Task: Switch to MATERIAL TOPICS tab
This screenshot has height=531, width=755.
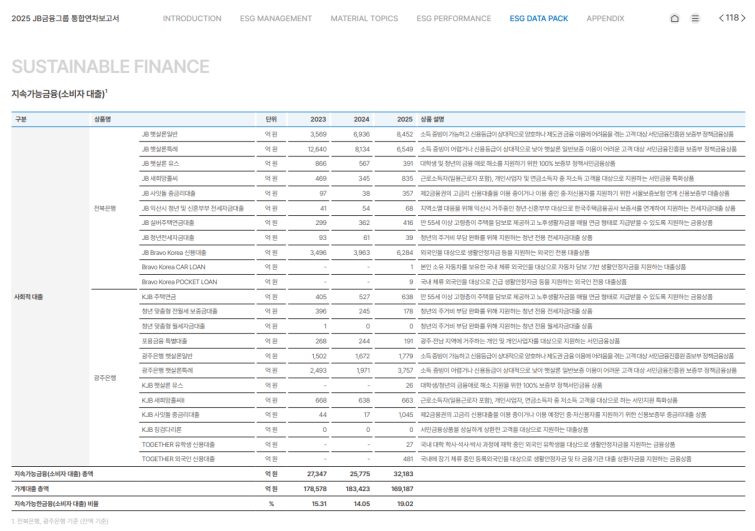Action: (364, 18)
